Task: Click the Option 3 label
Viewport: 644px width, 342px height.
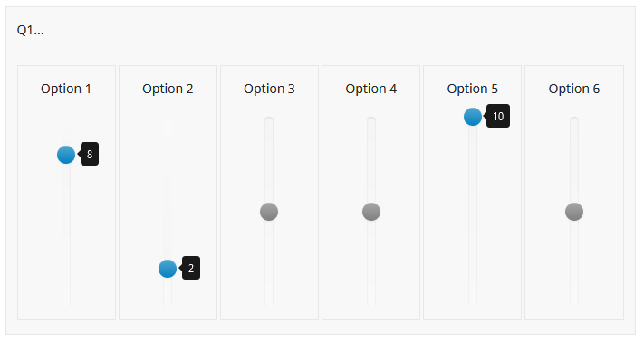Action: (269, 89)
